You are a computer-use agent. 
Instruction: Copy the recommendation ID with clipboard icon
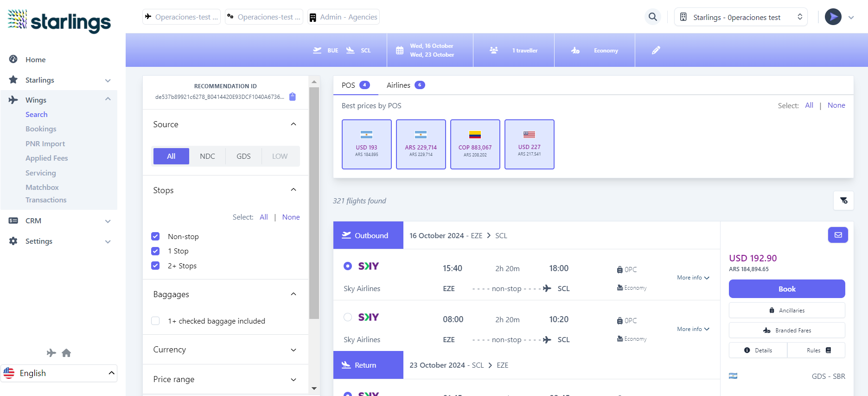(x=293, y=97)
